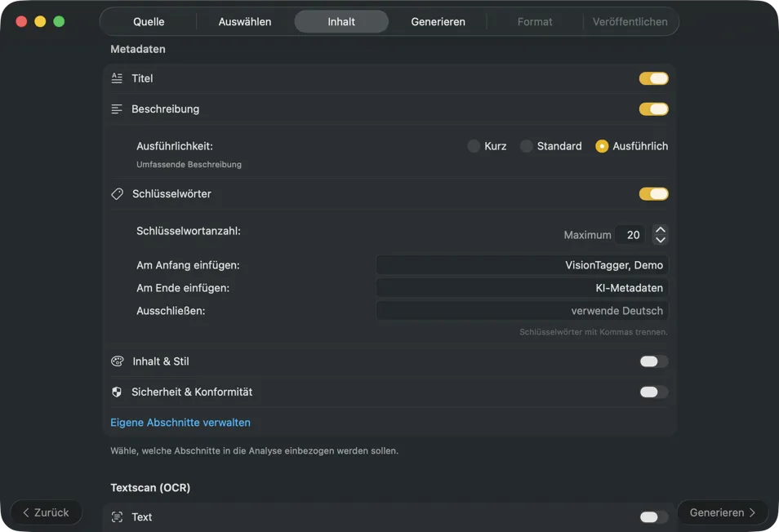Go back with the Zurück button
The image size is (779, 532).
tap(47, 512)
